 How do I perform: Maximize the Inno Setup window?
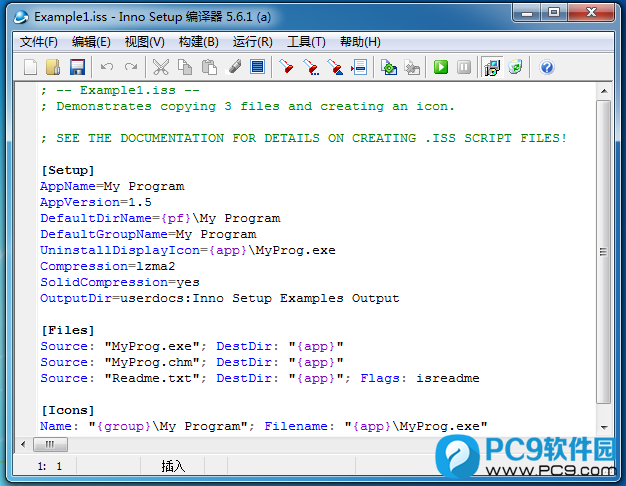(x=554, y=13)
